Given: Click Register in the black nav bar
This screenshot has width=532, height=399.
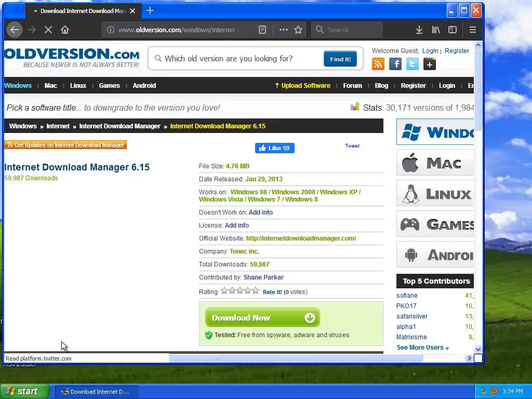Looking at the screenshot, I should [413, 86].
